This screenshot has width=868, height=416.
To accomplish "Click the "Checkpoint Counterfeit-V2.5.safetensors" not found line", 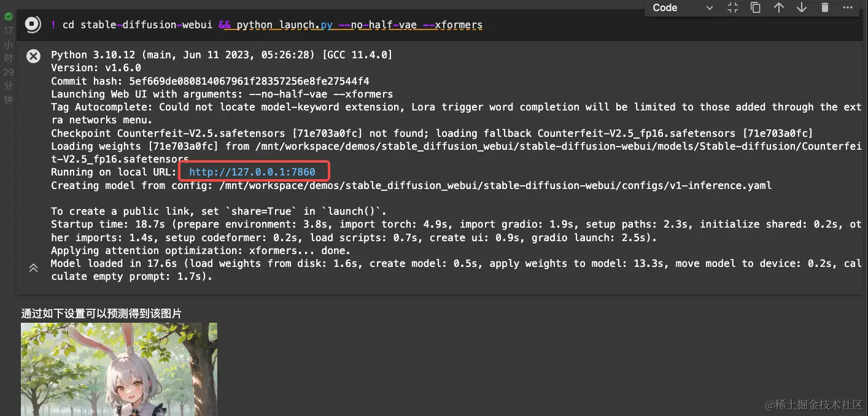I will click(432, 133).
